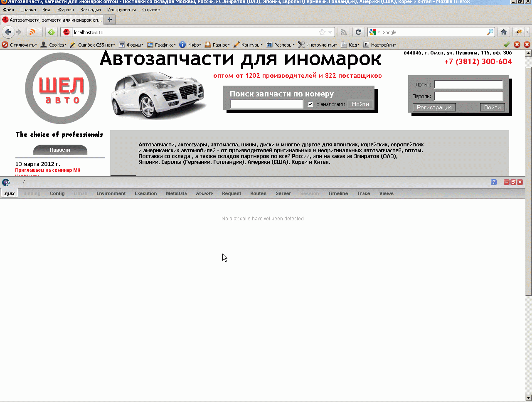Click the Firebug bug icon in the navigation bar
Image resolution: width=532 pixels, height=402 pixels.
(519, 32)
